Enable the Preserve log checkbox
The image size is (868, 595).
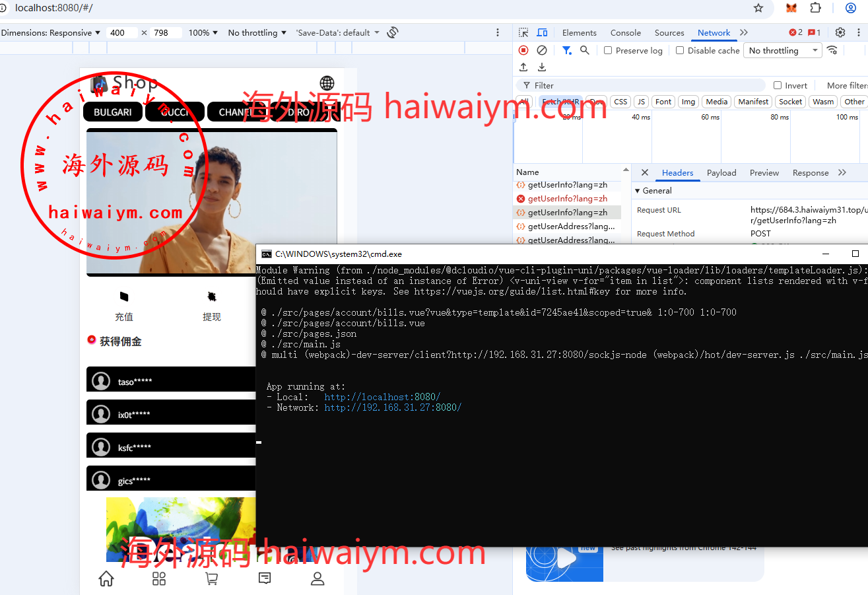pos(609,51)
